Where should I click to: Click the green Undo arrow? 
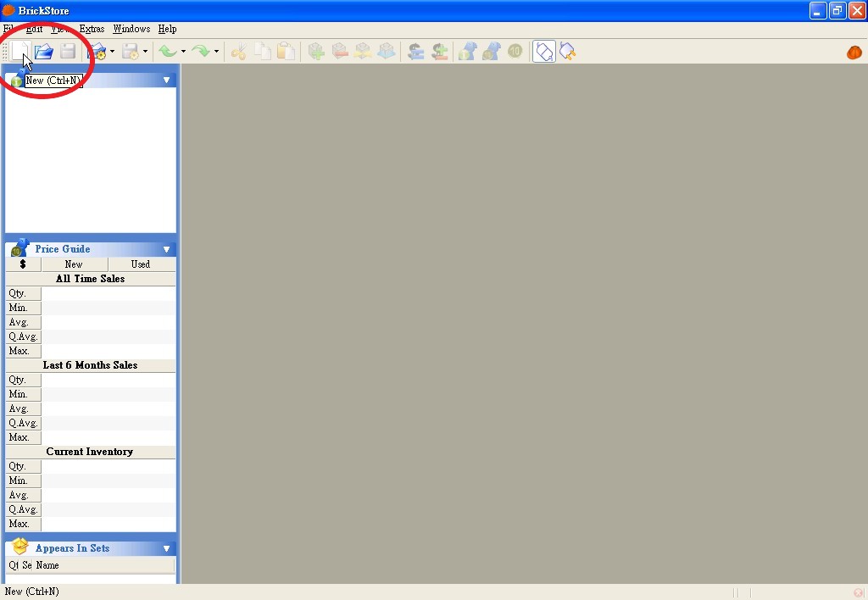click(x=168, y=52)
